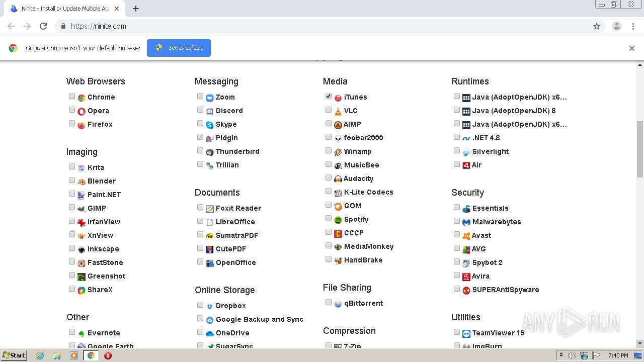Image resolution: width=644 pixels, height=362 pixels.
Task: Select the Essentials checkbox
Action: click(x=457, y=207)
